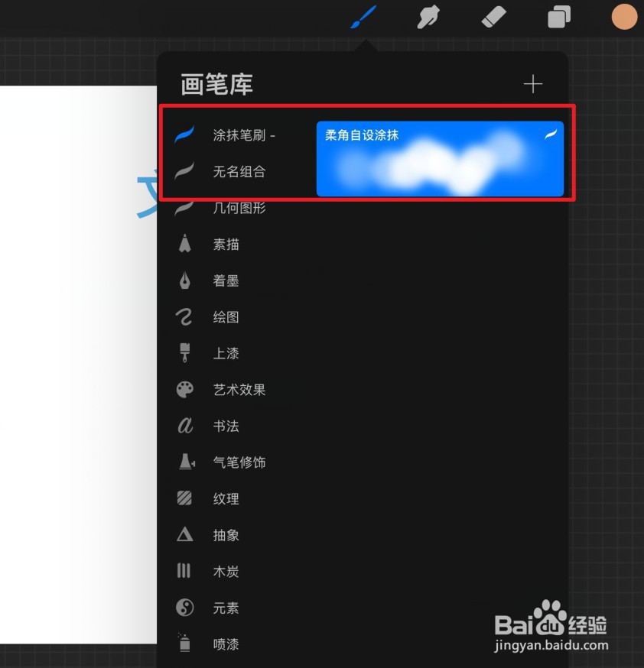Viewport: 644px width, 668px height.
Task: Click the 书法 calligraphy icon
Action: [x=184, y=426]
